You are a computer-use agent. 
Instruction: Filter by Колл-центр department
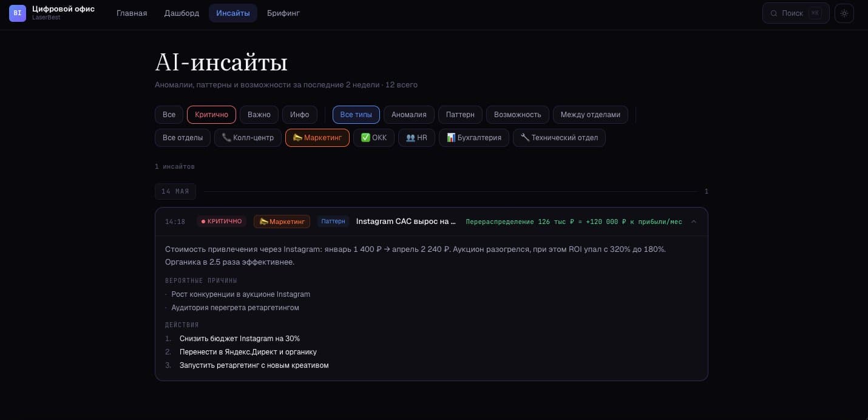[x=248, y=138]
